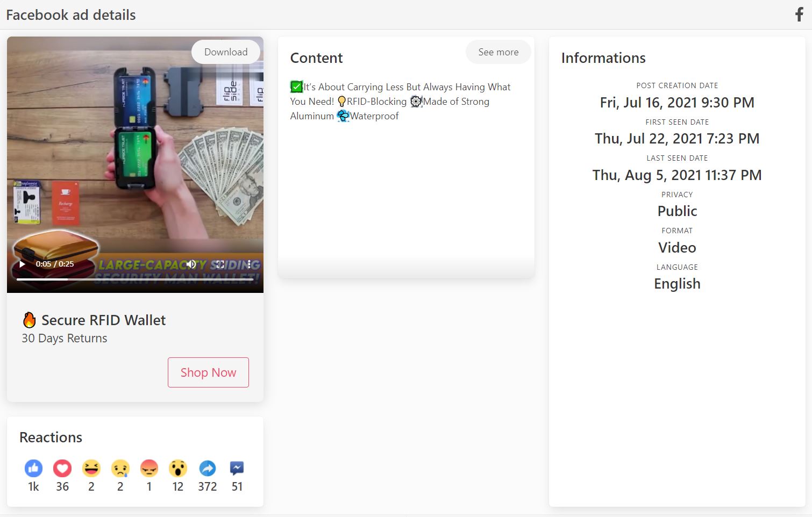Click the Angry face reaction icon

click(x=149, y=468)
